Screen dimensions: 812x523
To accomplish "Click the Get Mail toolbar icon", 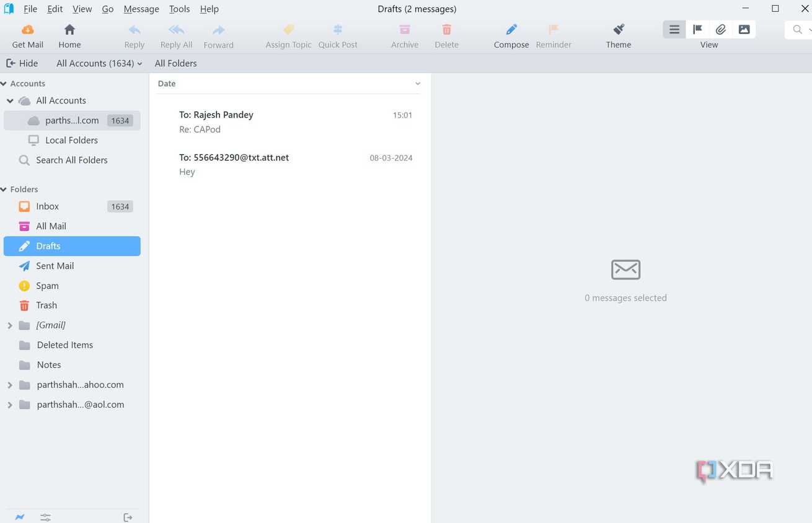I will click(x=28, y=30).
